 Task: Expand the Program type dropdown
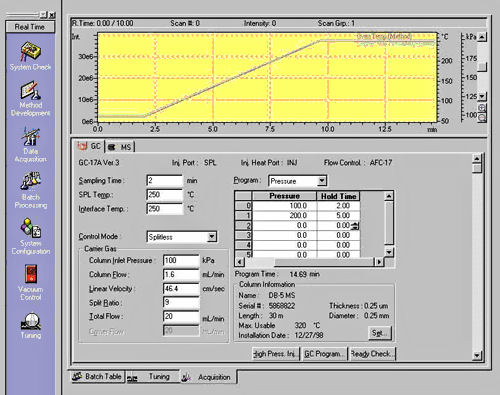tap(321, 181)
